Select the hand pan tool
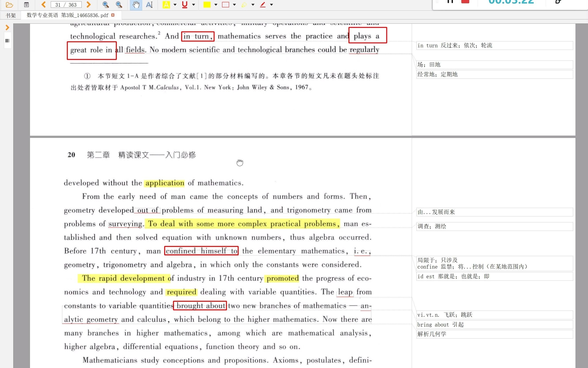 pos(136,5)
